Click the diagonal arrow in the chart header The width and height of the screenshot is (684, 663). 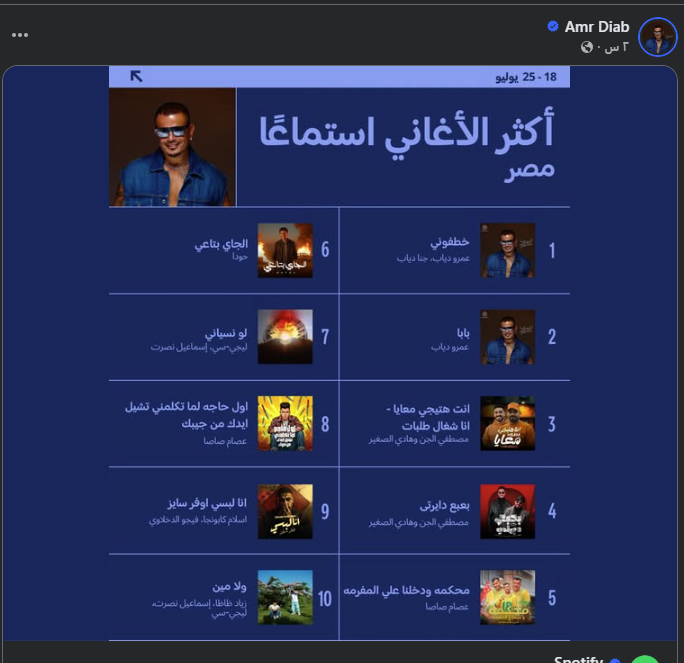click(x=137, y=76)
